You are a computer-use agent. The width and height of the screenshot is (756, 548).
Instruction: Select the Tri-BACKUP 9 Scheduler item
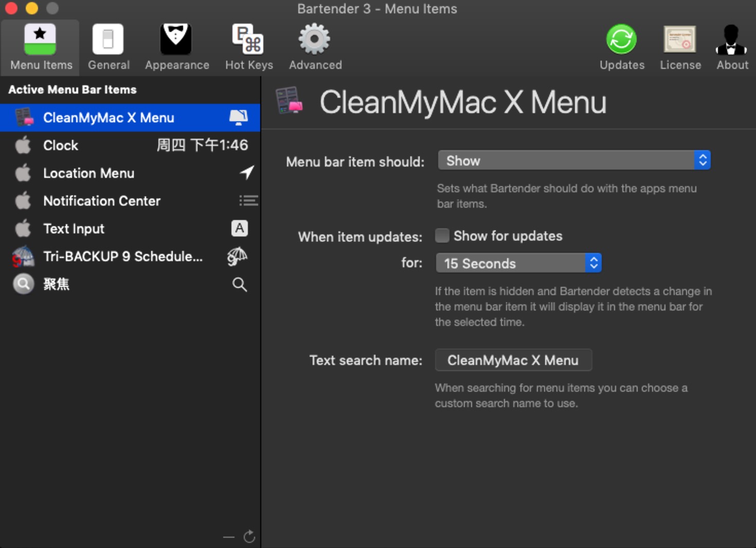point(130,257)
